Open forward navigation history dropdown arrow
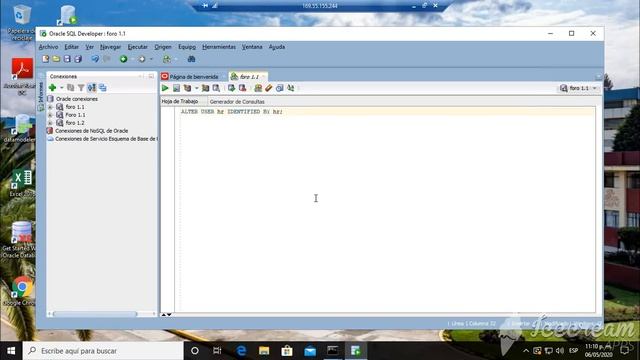 151,59
